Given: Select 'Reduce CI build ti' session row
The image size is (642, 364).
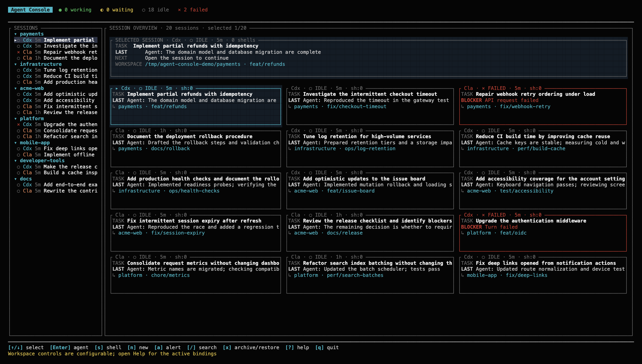Looking at the screenshot, I should (x=56, y=76).
